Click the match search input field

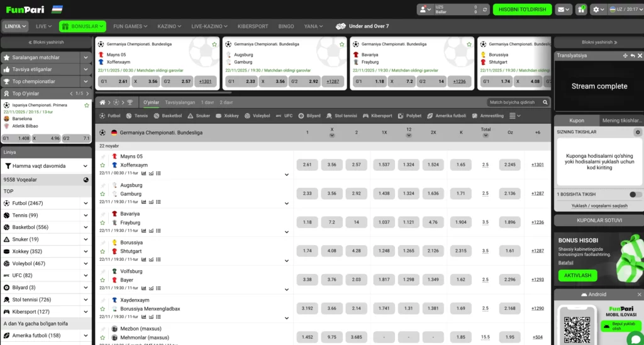point(513,102)
